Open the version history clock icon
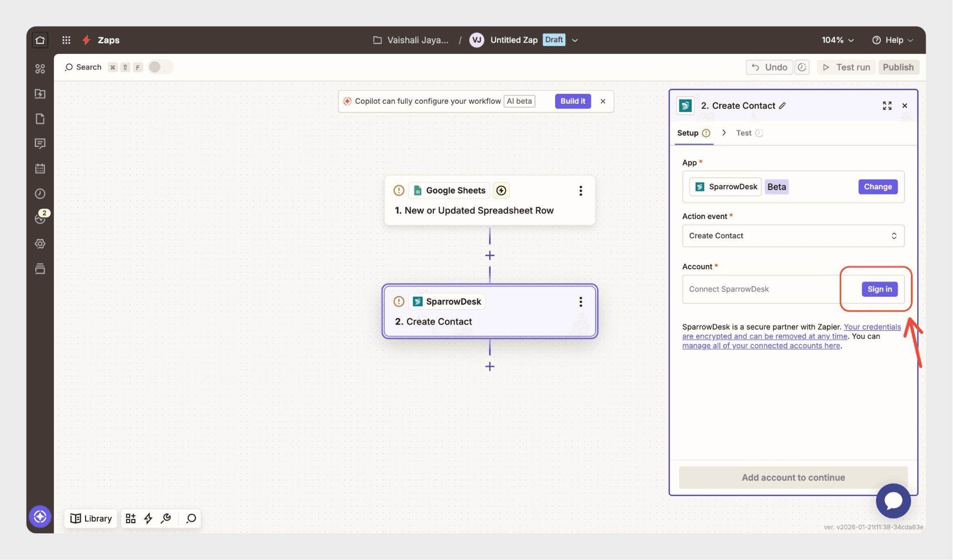 (802, 67)
